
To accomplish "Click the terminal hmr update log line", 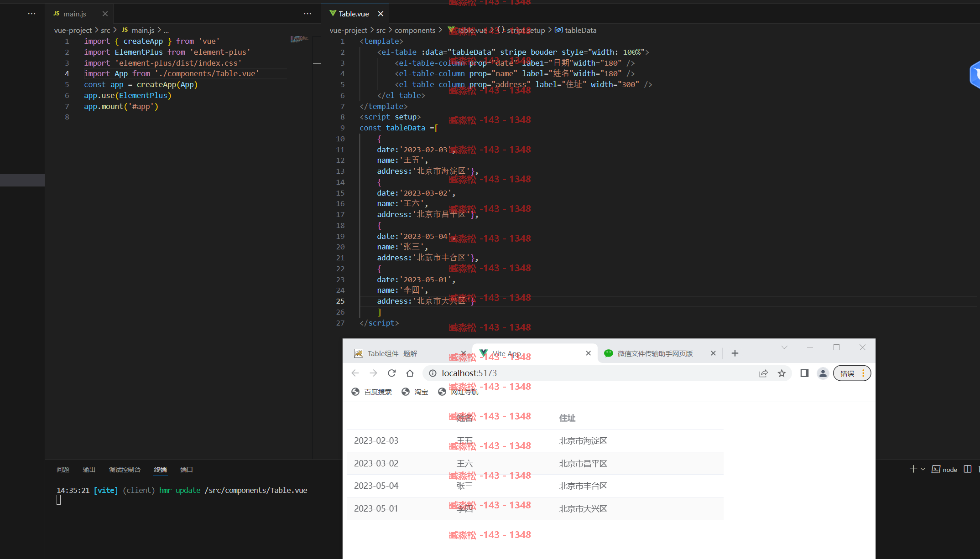I will coord(182,491).
